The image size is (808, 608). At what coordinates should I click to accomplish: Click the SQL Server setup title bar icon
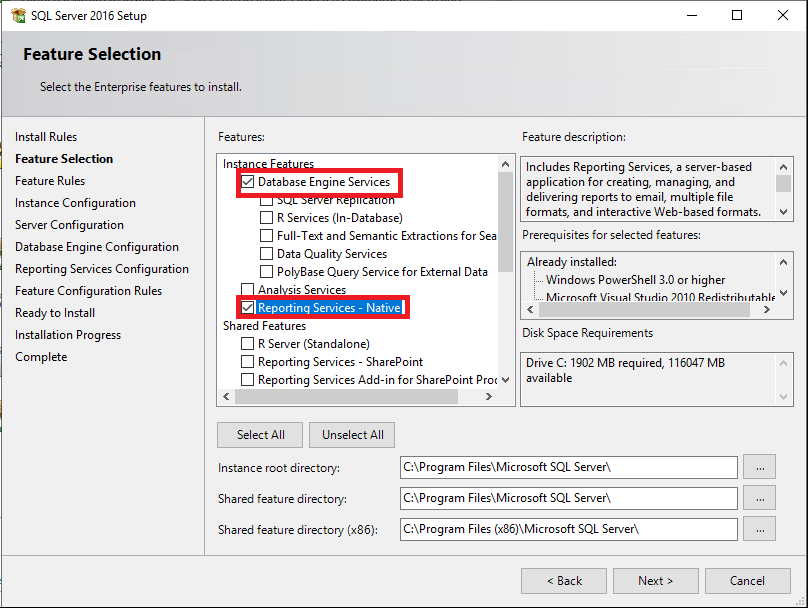pyautogui.click(x=18, y=15)
